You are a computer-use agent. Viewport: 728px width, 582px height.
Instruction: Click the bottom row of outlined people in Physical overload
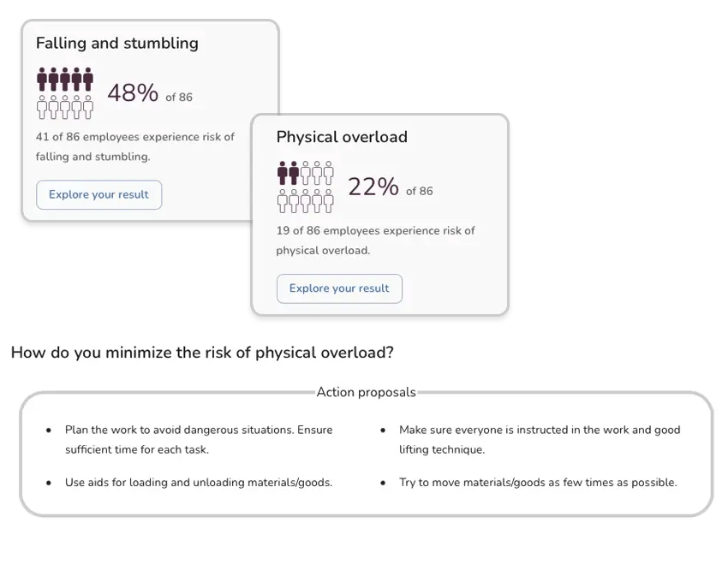(305, 201)
